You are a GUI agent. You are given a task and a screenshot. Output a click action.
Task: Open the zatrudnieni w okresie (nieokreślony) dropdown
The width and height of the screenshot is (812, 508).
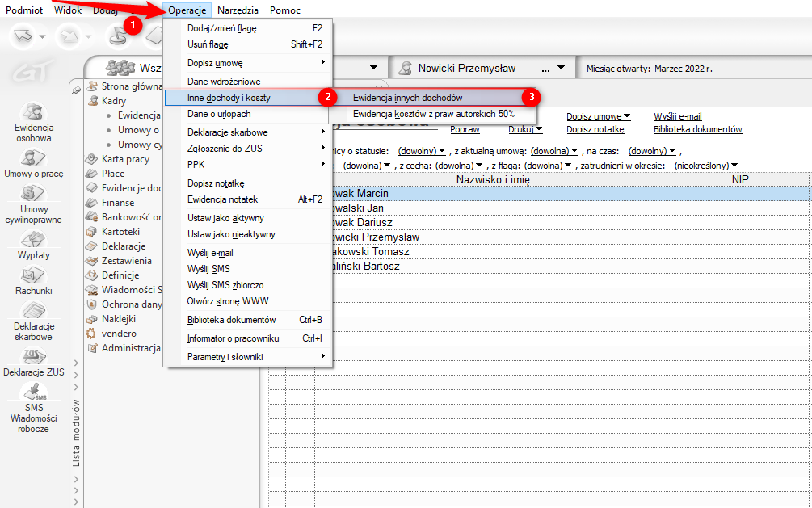tap(706, 166)
